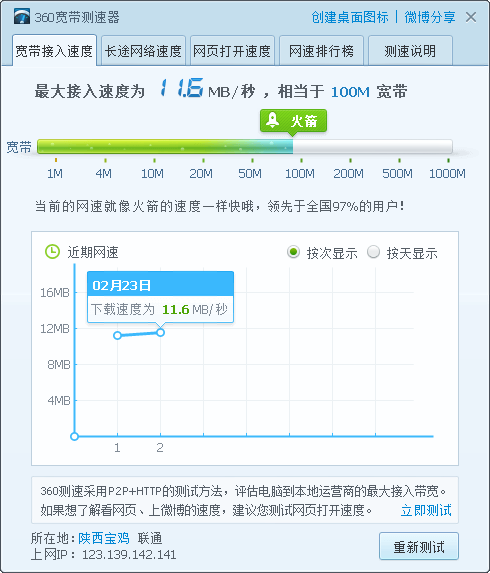
Task: Select the 按天显示 radio button
Action: point(373,252)
